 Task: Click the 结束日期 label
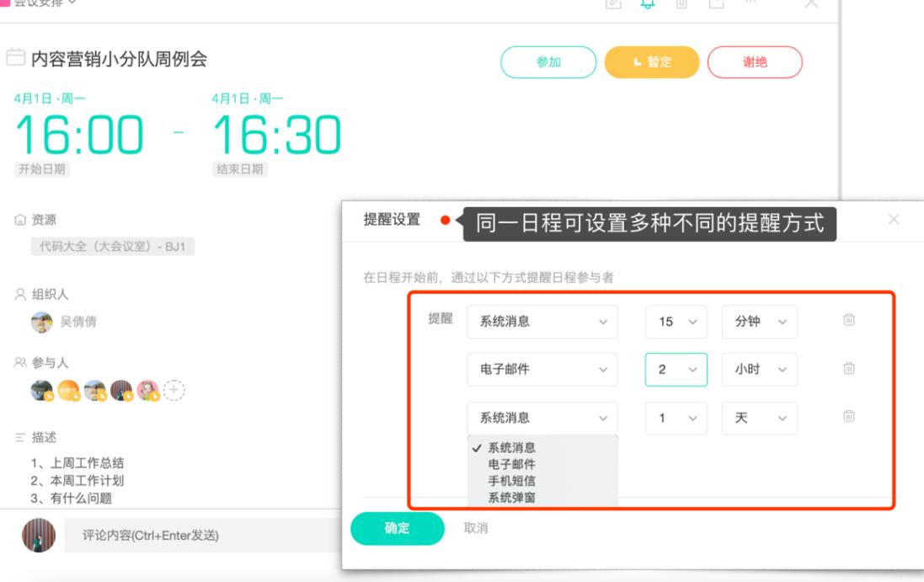[x=240, y=169]
